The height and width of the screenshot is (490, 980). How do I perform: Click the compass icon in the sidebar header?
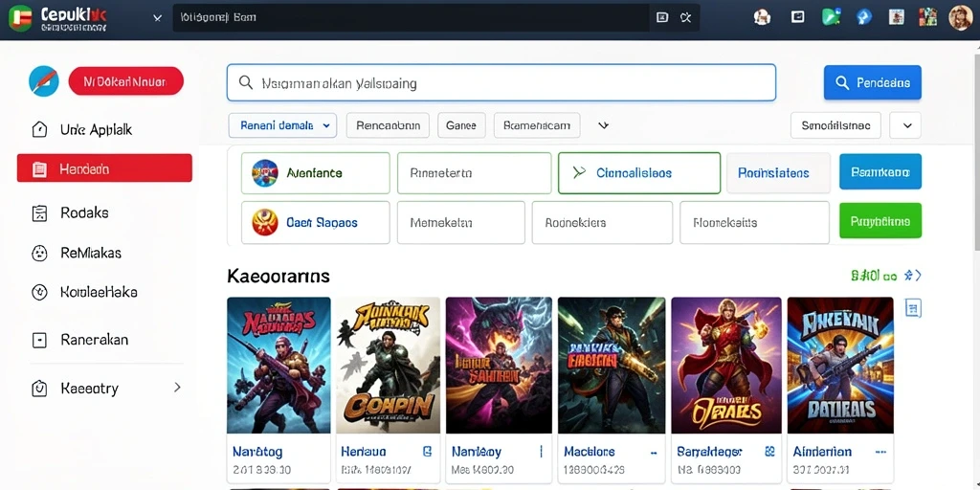[44, 81]
